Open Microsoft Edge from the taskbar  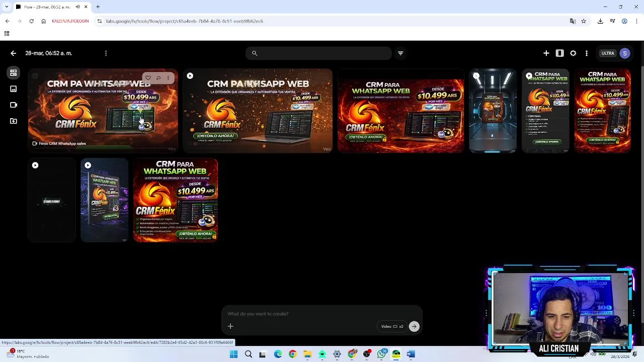[x=278, y=354]
